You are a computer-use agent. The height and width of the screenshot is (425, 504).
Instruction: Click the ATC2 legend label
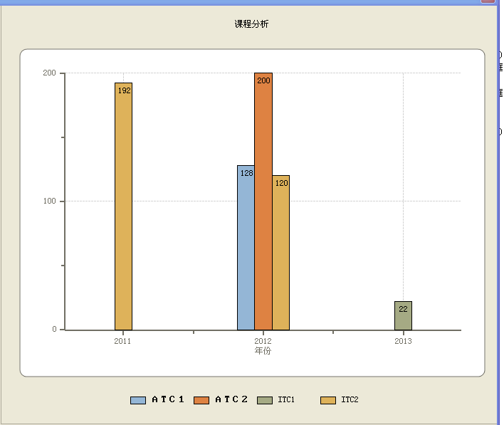tap(231, 399)
